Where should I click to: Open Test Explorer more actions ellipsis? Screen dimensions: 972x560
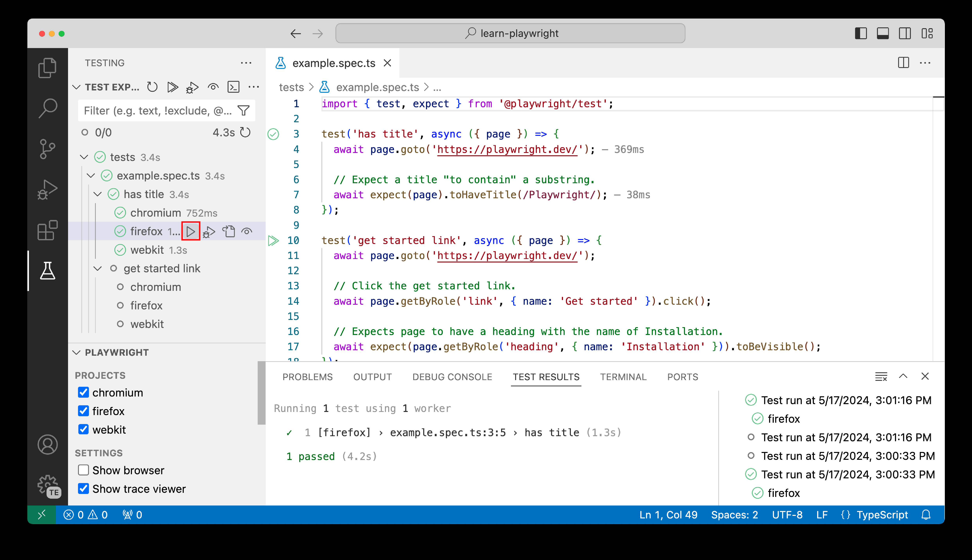(254, 87)
